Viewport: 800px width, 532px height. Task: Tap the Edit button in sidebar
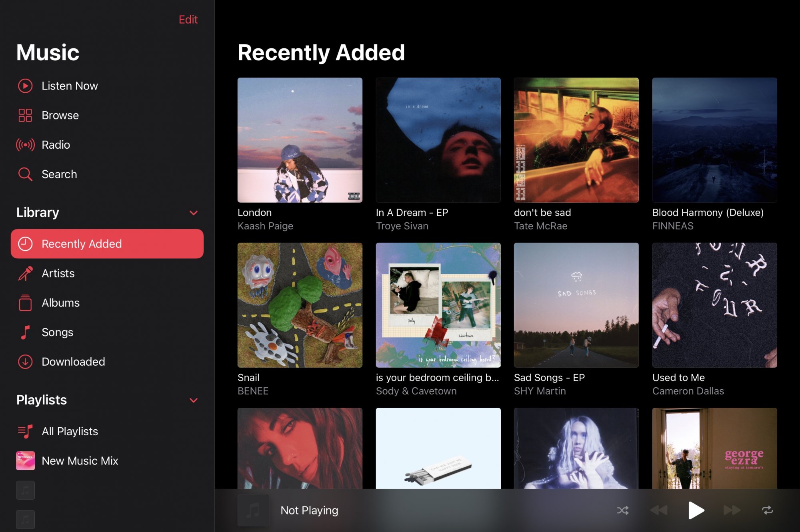tap(188, 20)
